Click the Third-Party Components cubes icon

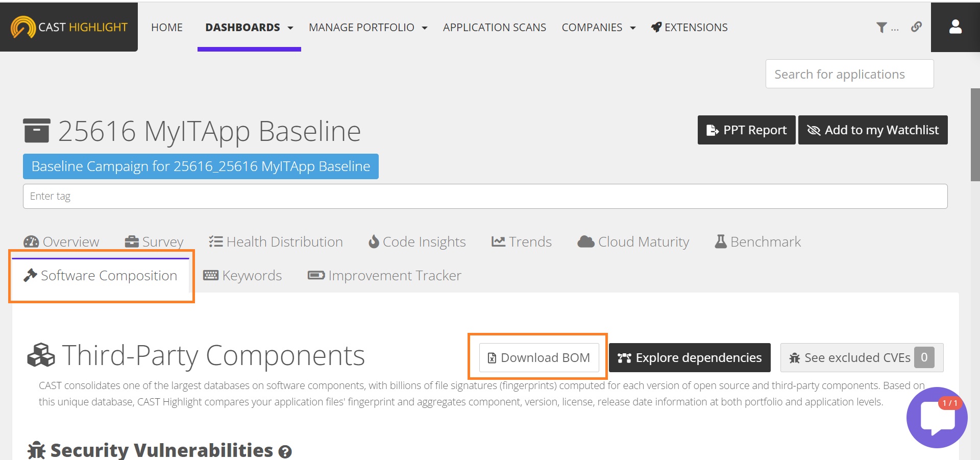point(41,355)
